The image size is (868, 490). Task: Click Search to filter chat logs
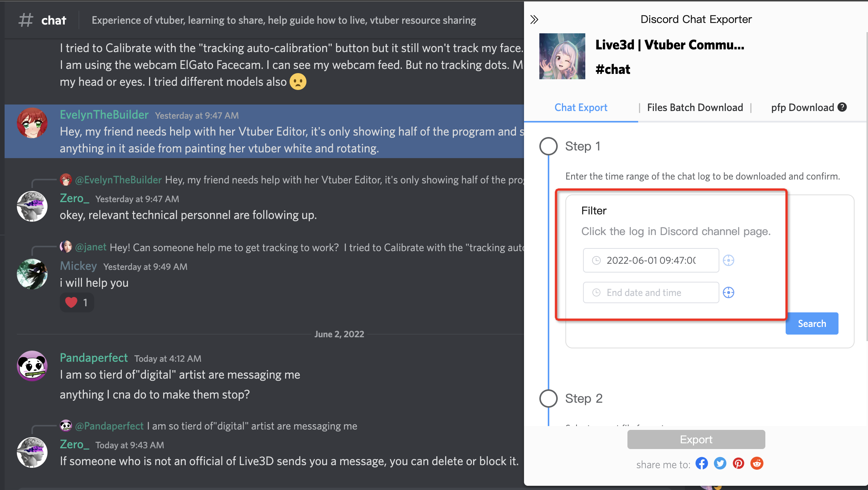coord(812,323)
